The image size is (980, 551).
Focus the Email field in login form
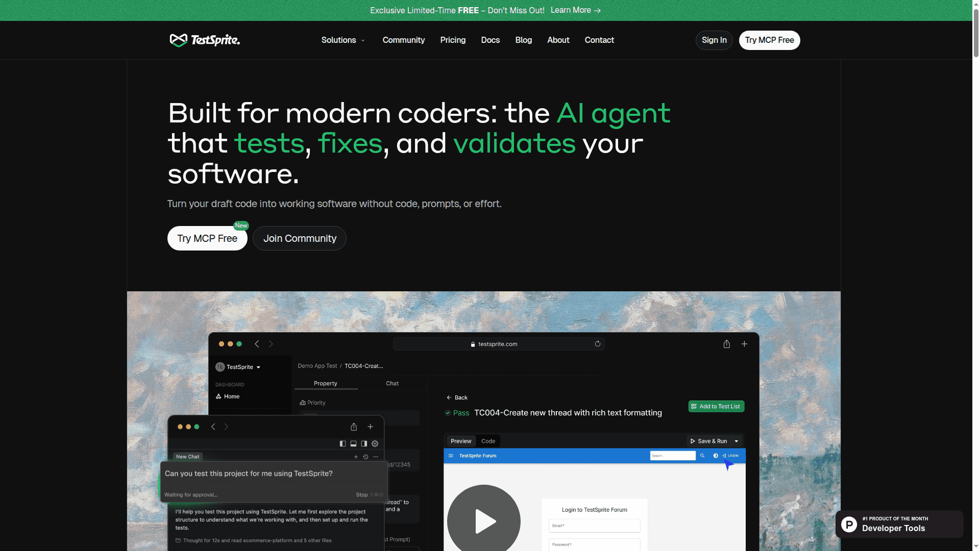coord(595,525)
